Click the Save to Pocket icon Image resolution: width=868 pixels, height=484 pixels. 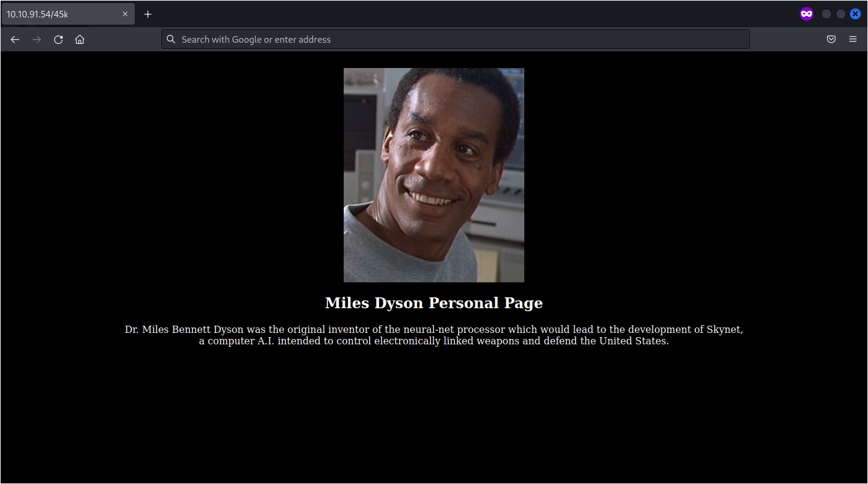click(x=831, y=40)
